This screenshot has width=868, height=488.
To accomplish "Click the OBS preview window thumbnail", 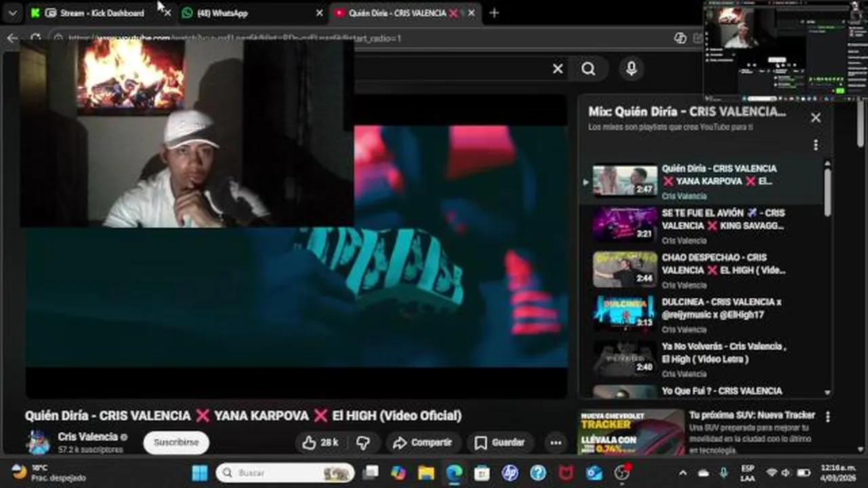I will pos(786,51).
